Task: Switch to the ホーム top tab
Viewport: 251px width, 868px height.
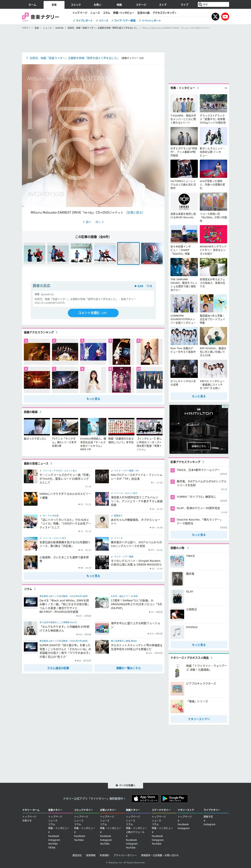Action: (32, 5)
